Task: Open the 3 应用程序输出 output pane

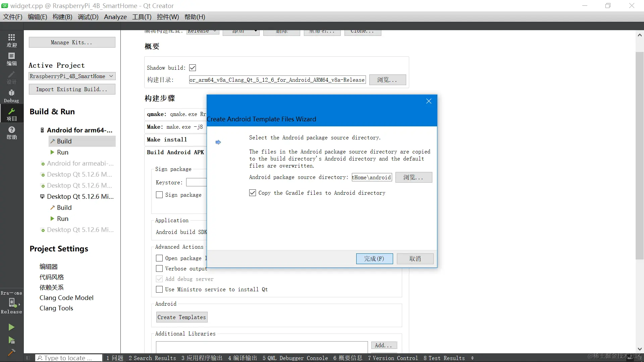Action: point(202,358)
